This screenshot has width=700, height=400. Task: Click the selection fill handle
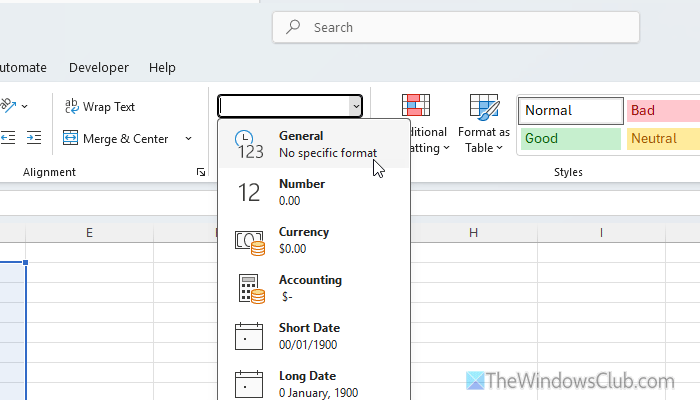pyautogui.click(x=25, y=262)
